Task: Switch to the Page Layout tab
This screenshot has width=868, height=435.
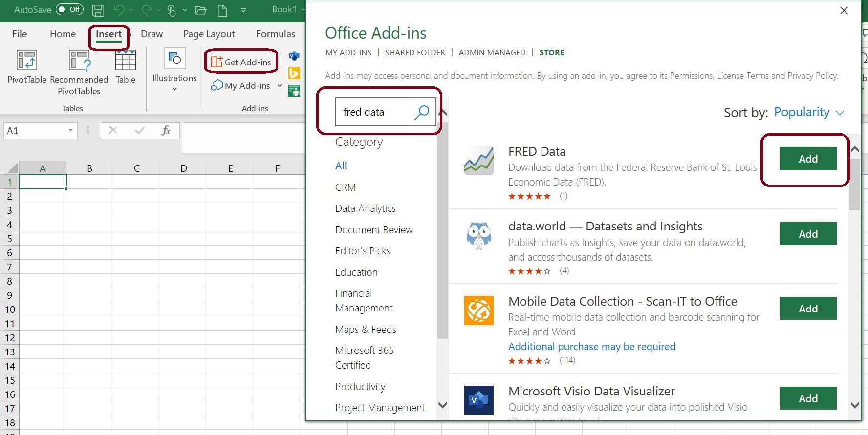Action: 209,34
